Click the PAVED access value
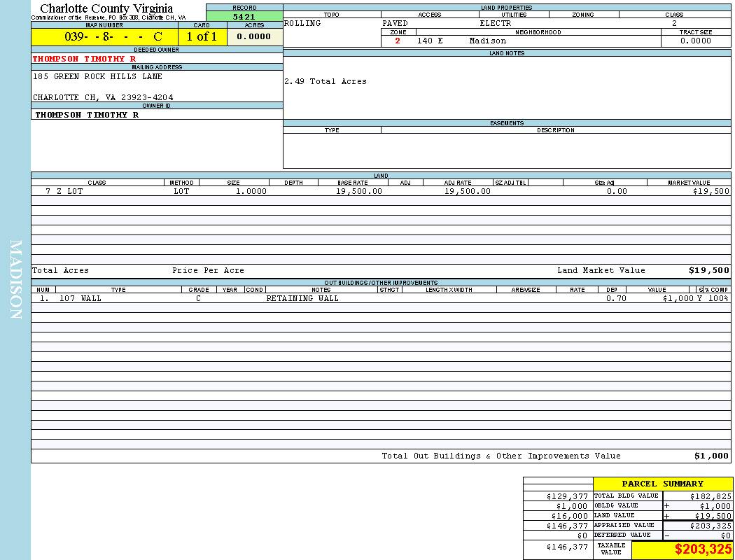The height and width of the screenshot is (560, 735). click(x=395, y=23)
